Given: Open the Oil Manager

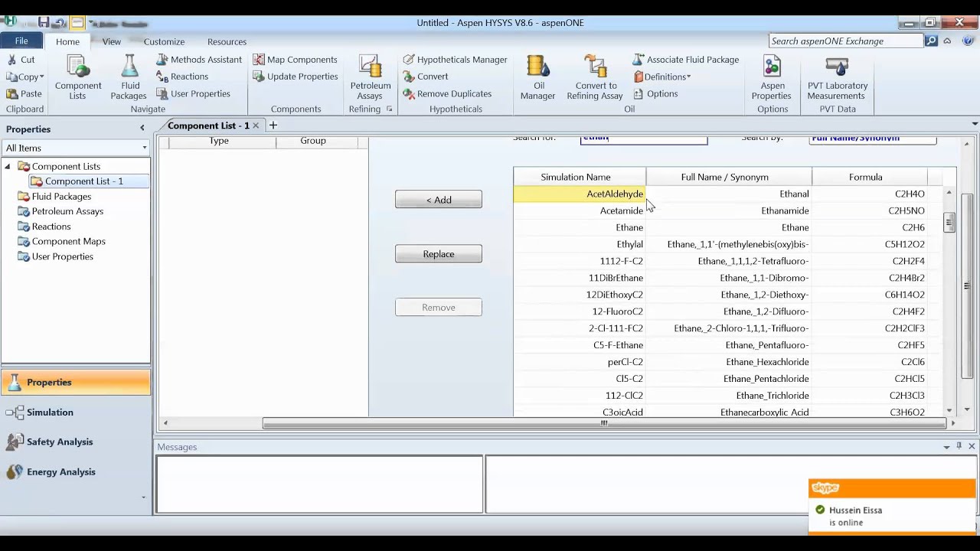Looking at the screenshot, I should pyautogui.click(x=537, y=77).
